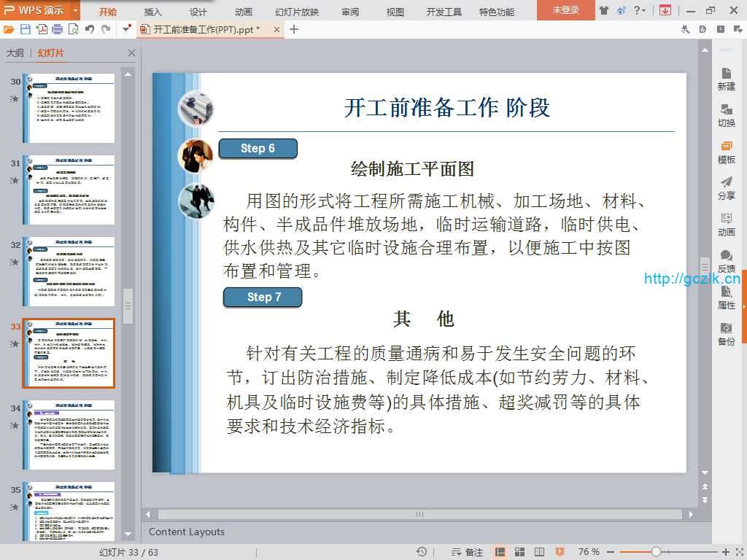
Task: Click the zoom slider handle
Action: click(x=656, y=552)
